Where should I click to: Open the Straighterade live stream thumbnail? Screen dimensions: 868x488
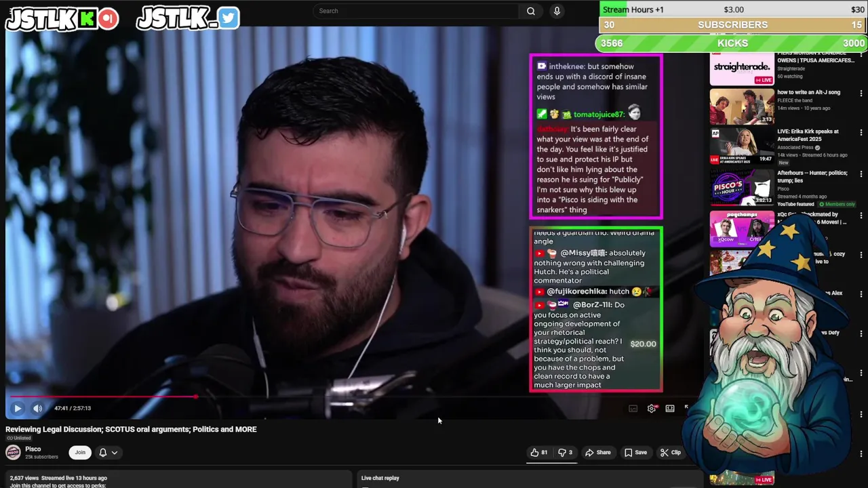point(742,68)
